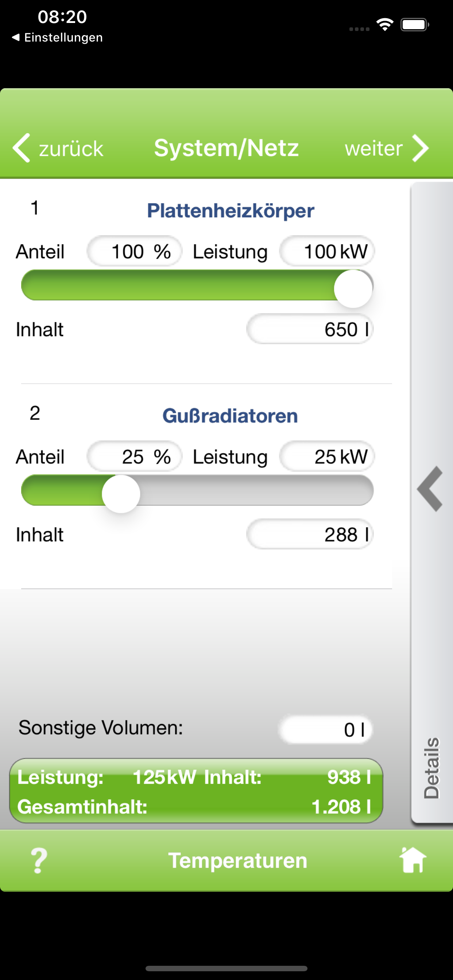453x980 pixels.
Task: Tap the left chevron beside zurück
Action: [21, 148]
